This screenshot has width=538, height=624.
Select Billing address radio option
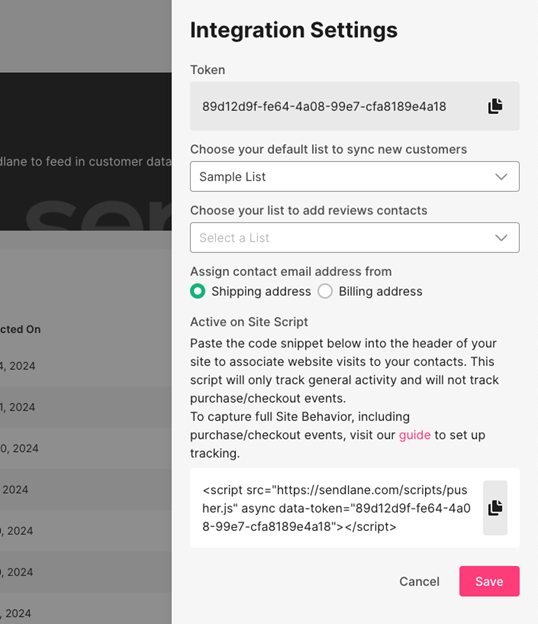(325, 291)
